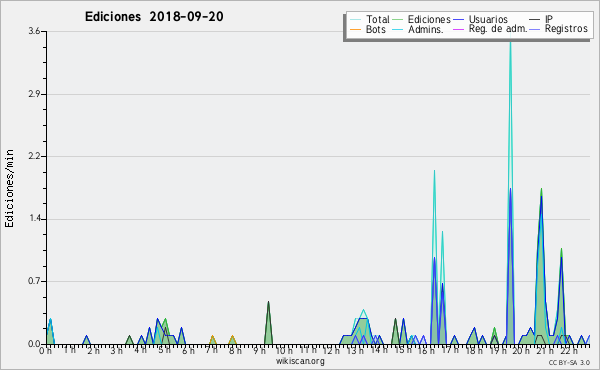This screenshot has width=600, height=370.
Task: Click the 'CC BY-SA 3.0' license text
Action: tap(569, 362)
